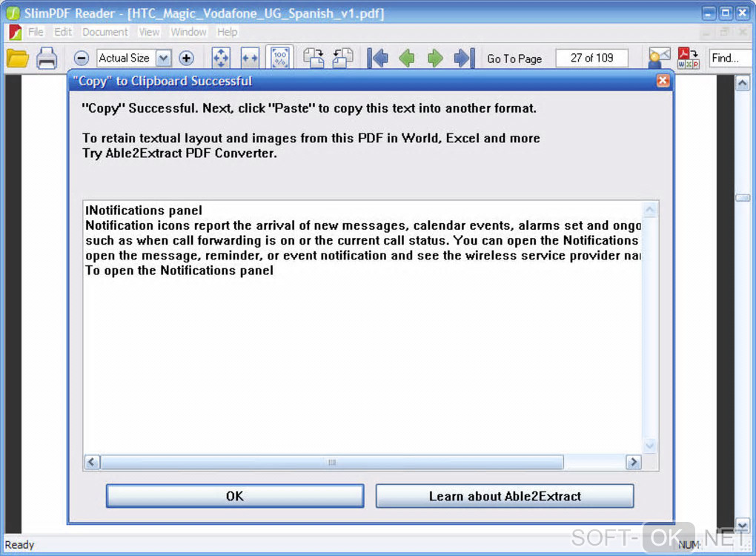
Task: Click the OK button in dialog
Action: coord(235,496)
